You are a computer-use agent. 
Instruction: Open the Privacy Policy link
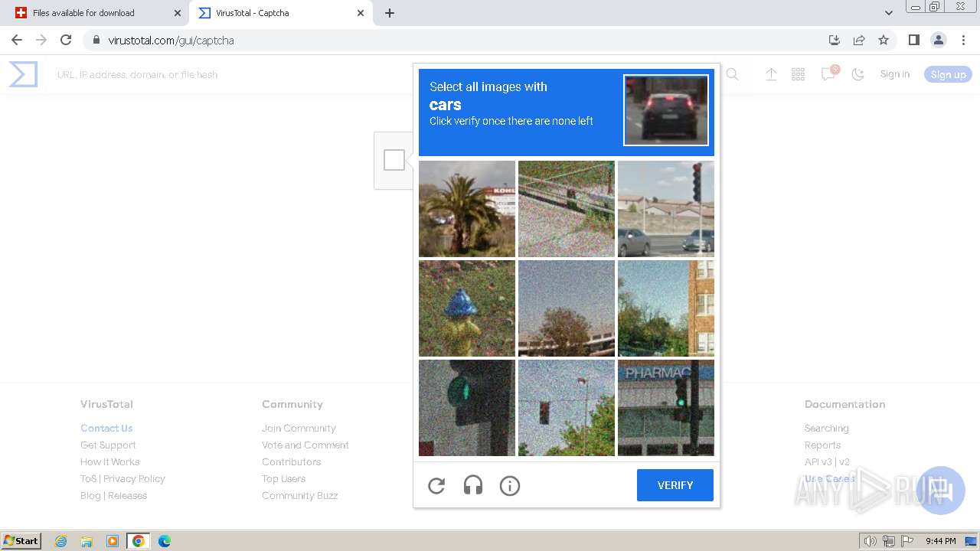pos(134,478)
